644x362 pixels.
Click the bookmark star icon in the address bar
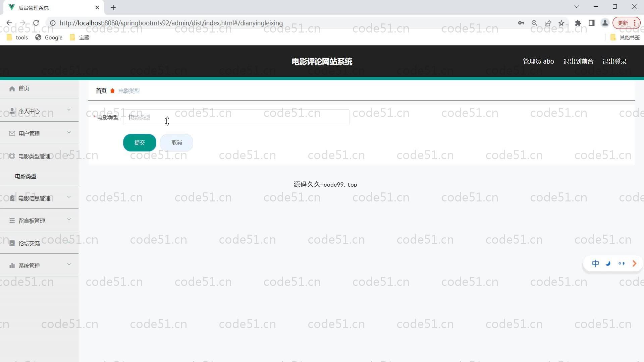pyautogui.click(x=561, y=23)
